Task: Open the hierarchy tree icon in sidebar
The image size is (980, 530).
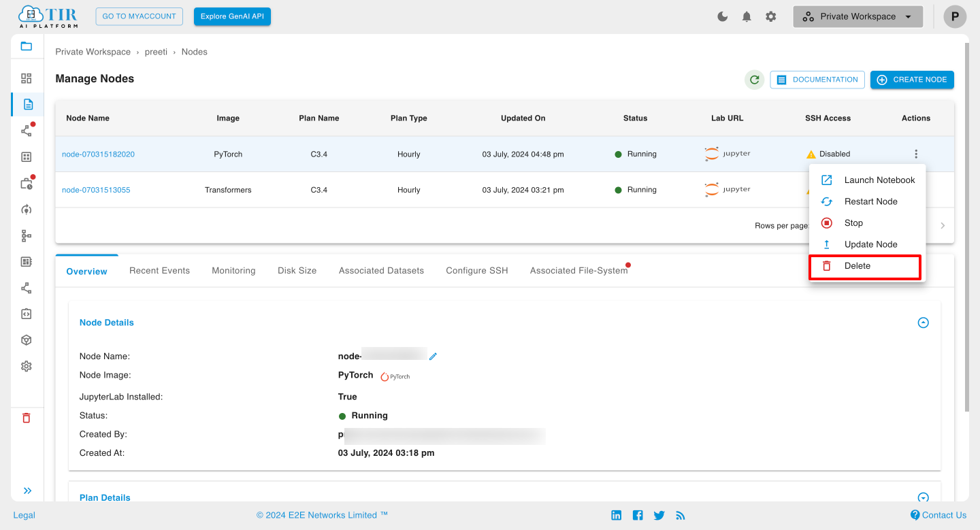Action: tap(27, 235)
